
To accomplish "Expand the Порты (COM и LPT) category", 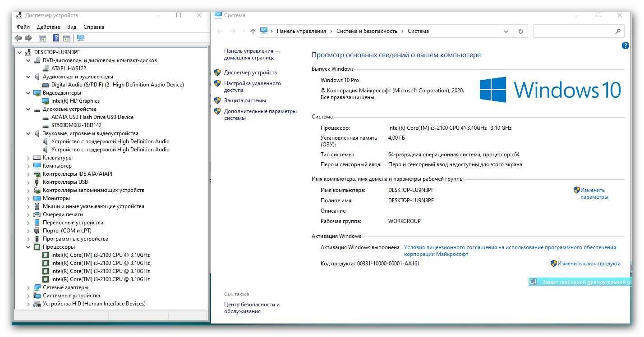I will coord(28,231).
